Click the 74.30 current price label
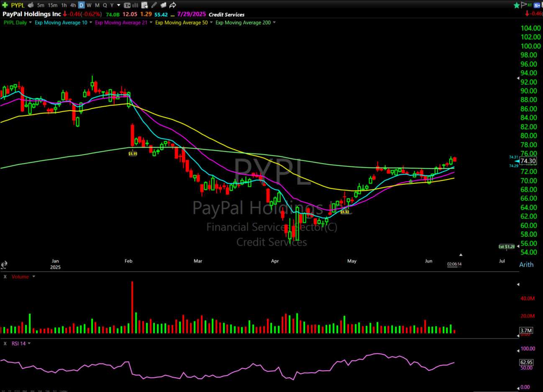Viewport: 543px width, 392px height. tap(528, 161)
